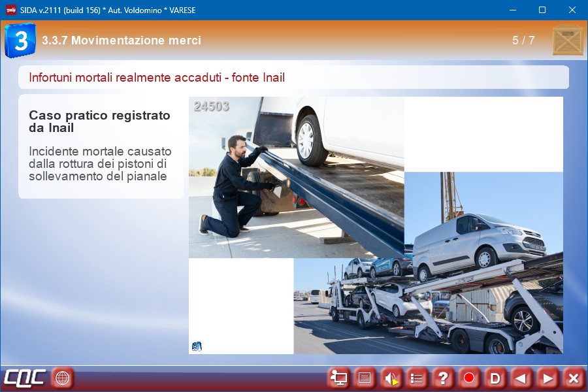Open help with the question mark icon
Viewport: 588px width, 392px height.
tap(443, 378)
